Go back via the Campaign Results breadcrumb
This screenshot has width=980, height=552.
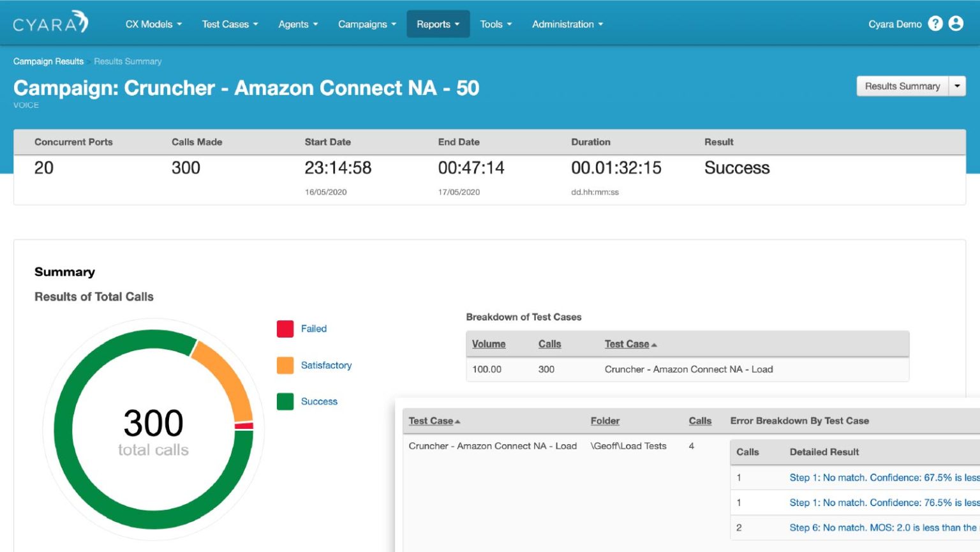[48, 61]
